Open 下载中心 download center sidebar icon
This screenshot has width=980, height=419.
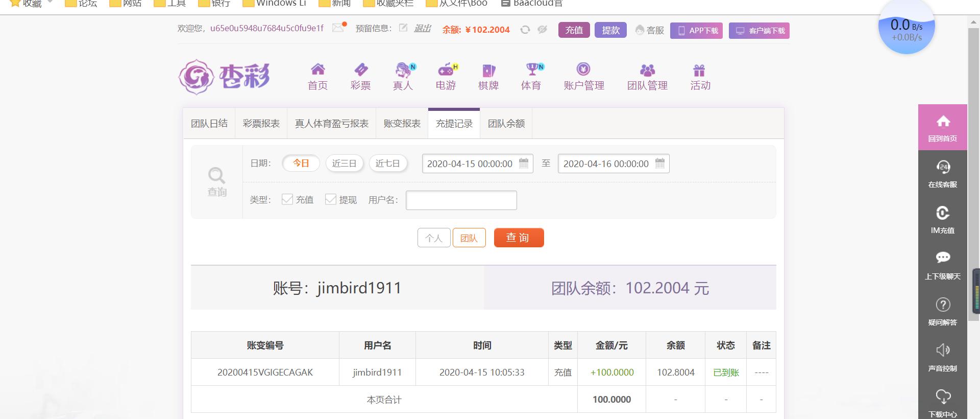point(943,403)
